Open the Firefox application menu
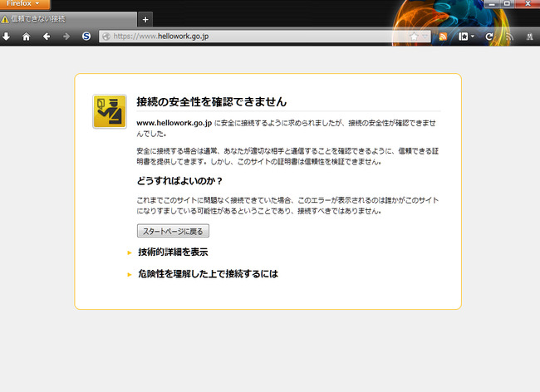Image resolution: width=540 pixels, height=392 pixels. coord(25,4)
